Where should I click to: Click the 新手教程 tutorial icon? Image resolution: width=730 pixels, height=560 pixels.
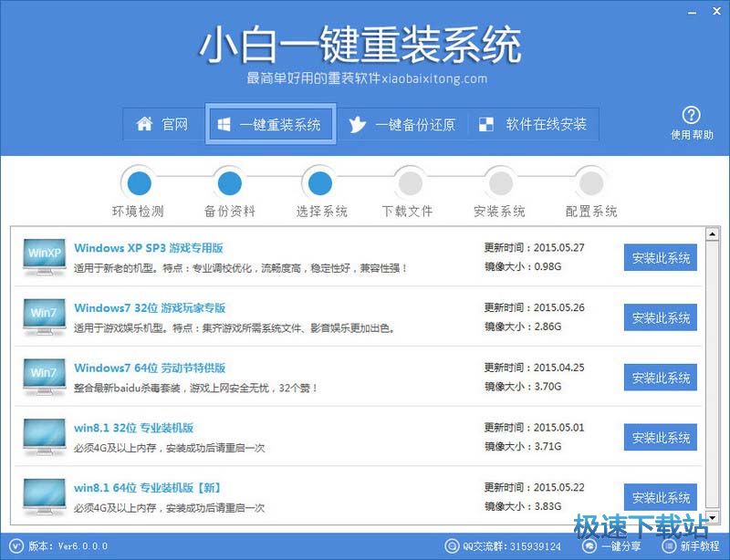tap(669, 546)
